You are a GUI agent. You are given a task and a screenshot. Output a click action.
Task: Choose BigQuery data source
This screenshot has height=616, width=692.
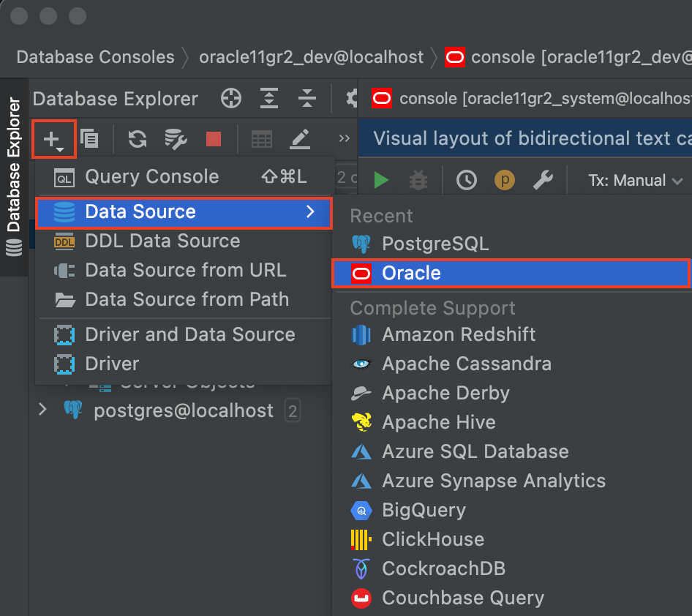(x=512, y=511)
